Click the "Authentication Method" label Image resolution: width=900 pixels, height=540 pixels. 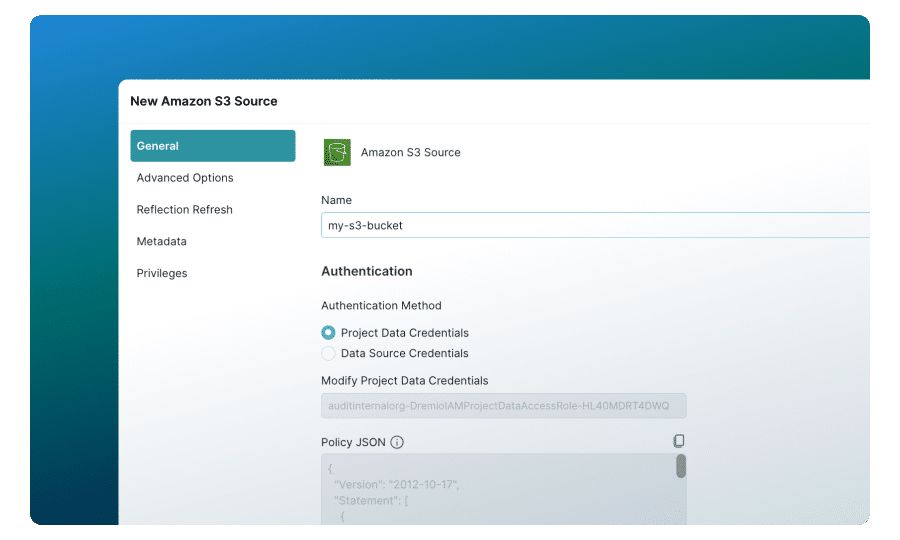[381, 306]
